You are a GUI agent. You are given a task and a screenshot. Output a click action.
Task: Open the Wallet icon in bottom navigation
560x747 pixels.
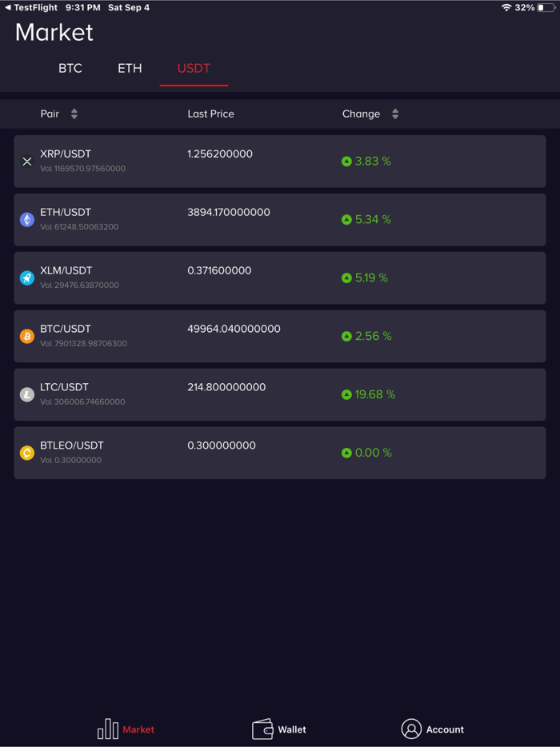(x=262, y=729)
